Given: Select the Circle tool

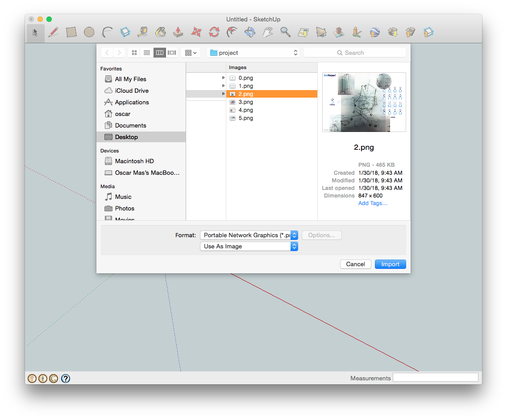Looking at the screenshot, I should click(x=89, y=32).
